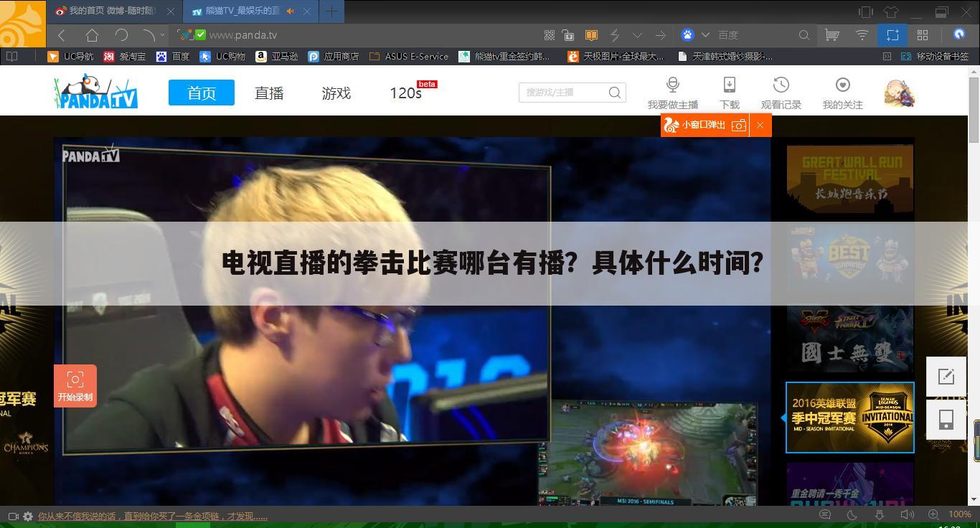The image size is (980, 528).
Task: Go back with the browser back arrow
Action: point(62,34)
